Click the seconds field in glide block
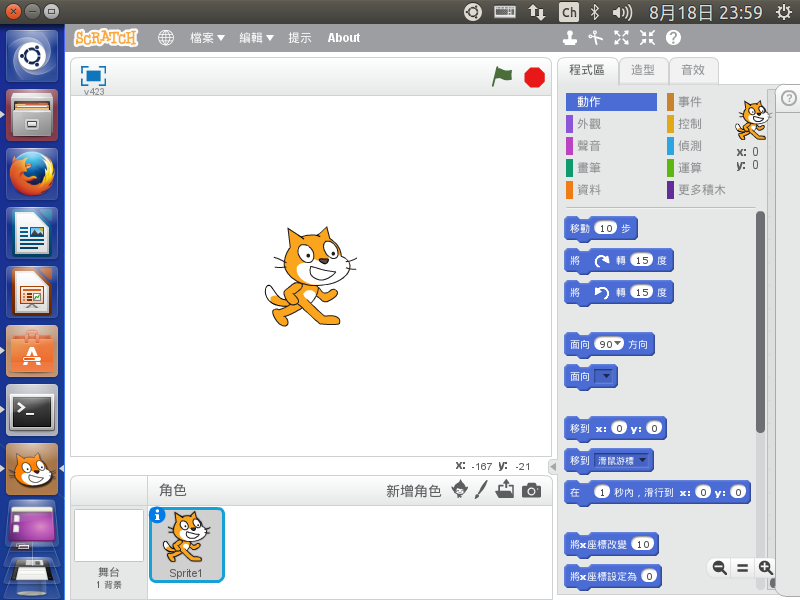 (x=602, y=492)
